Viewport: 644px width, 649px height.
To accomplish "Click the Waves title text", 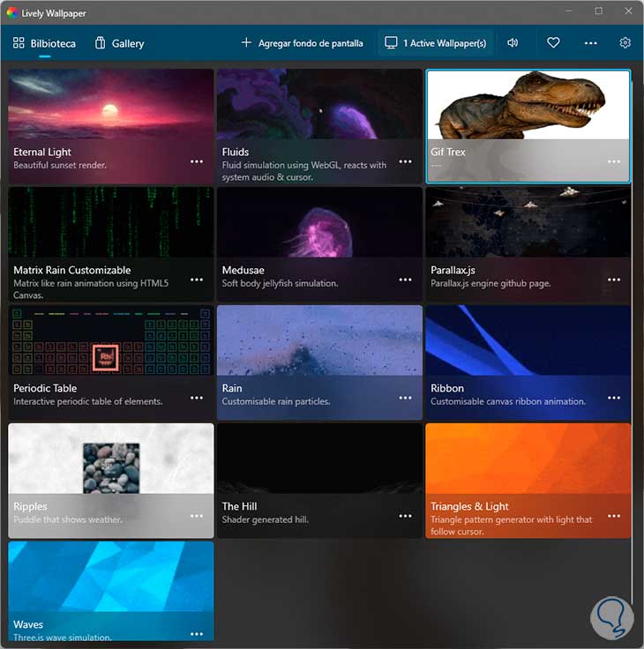I will click(28, 624).
